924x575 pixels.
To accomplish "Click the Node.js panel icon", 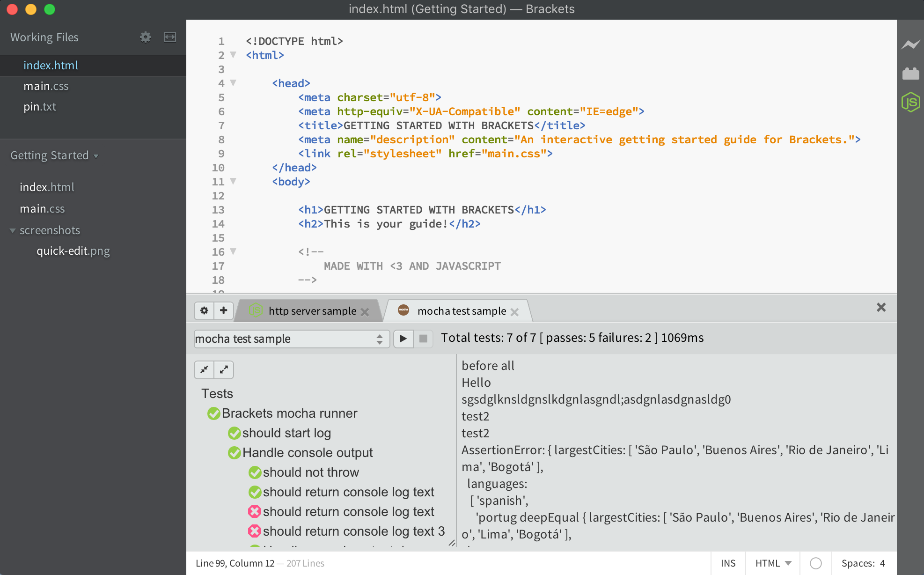I will click(910, 102).
